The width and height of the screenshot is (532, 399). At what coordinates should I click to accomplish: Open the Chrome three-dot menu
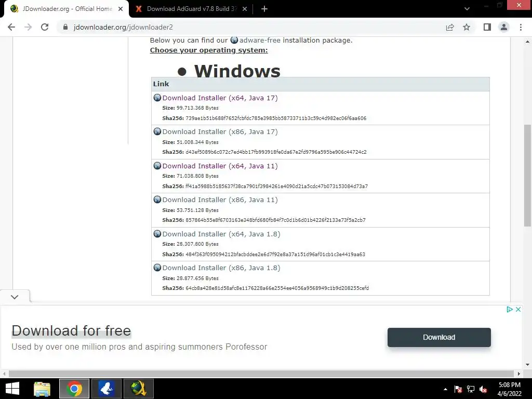coord(521,27)
